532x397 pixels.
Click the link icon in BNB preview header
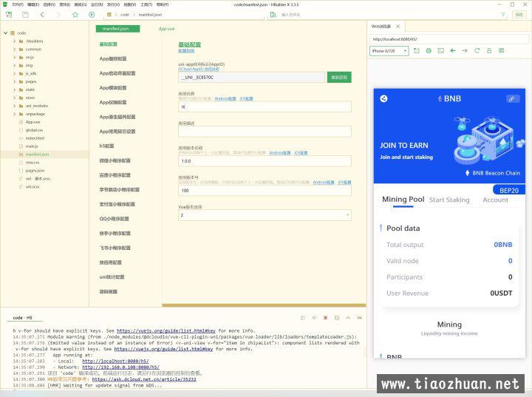coord(512,99)
